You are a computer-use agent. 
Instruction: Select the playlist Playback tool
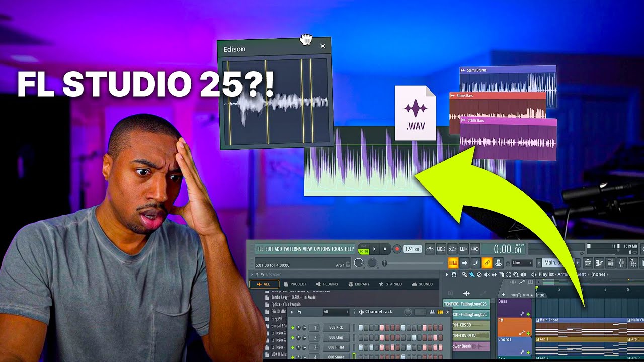[x=523, y=274]
